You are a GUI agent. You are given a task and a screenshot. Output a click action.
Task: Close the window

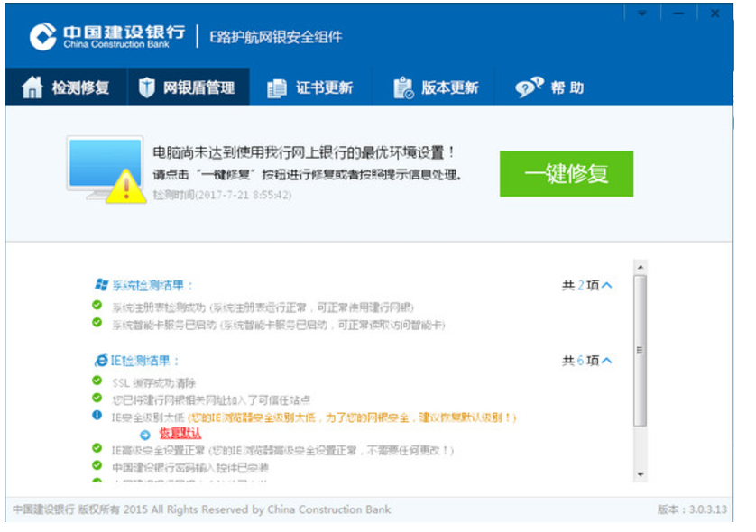pyautogui.click(x=715, y=13)
